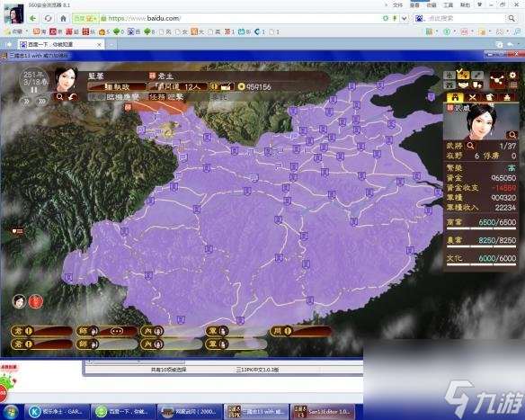Screen dimensions: 525x420
Task: Pause the game with the time control
Action: coord(34,90)
